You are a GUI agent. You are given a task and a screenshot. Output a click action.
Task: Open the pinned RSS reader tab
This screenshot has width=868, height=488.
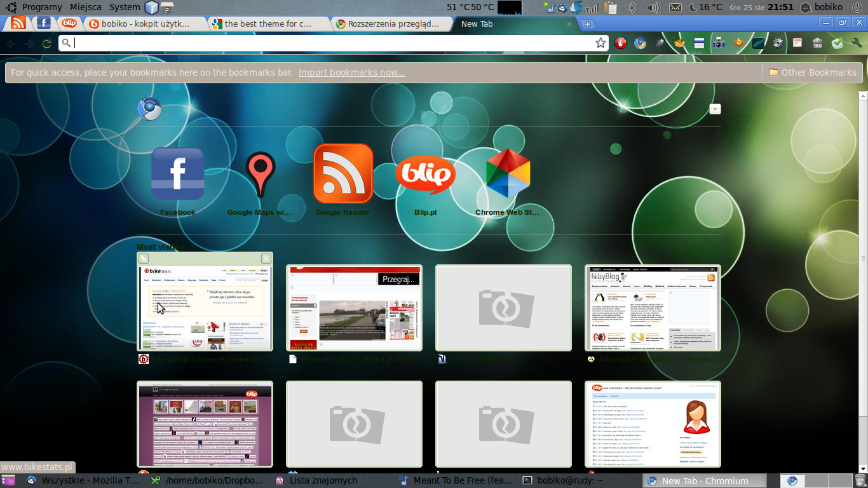click(18, 24)
